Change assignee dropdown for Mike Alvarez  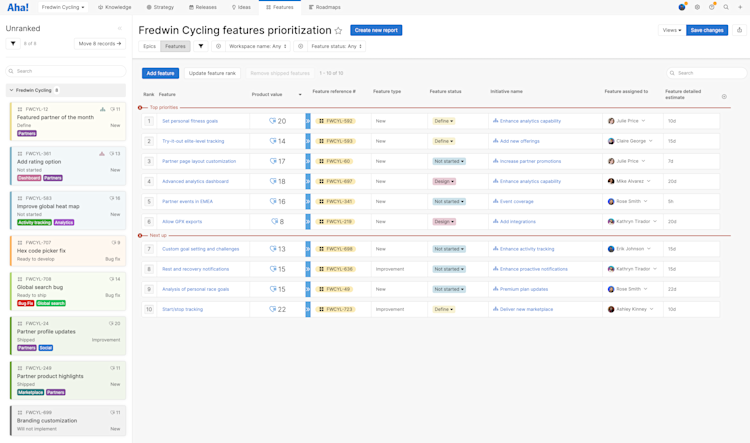coord(648,181)
